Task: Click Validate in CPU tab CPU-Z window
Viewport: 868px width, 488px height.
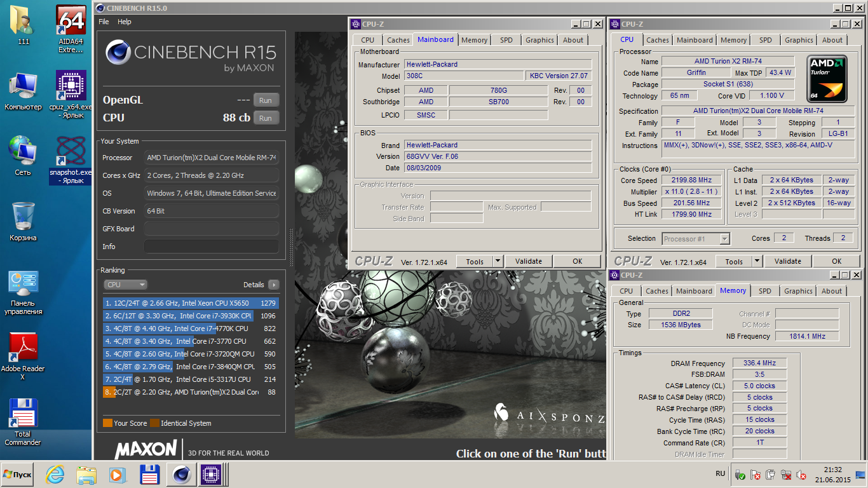Action: pyautogui.click(x=788, y=261)
